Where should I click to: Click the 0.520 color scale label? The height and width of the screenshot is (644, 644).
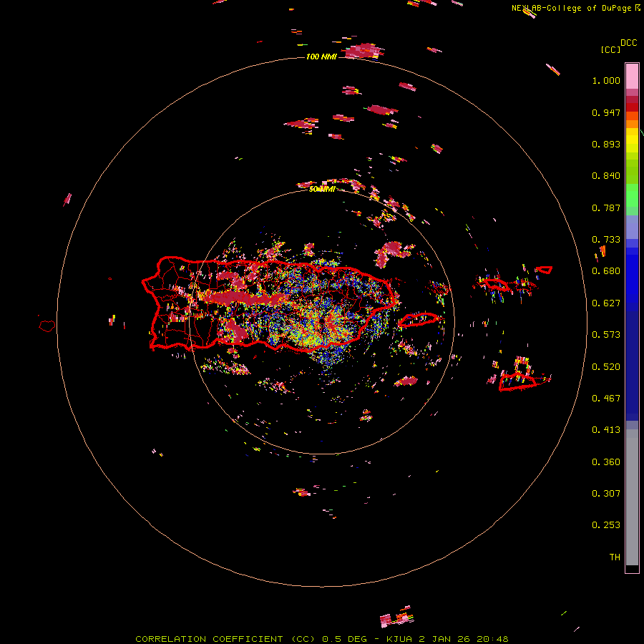coord(606,367)
